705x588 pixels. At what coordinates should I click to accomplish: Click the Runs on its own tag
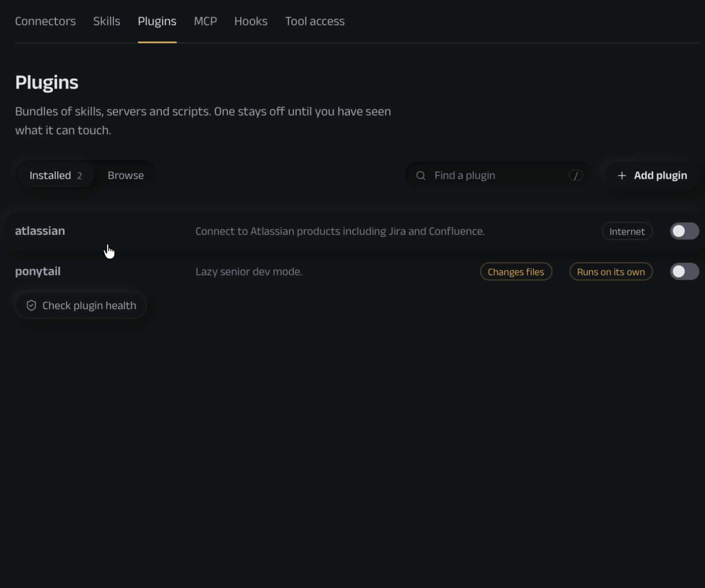[611, 272]
